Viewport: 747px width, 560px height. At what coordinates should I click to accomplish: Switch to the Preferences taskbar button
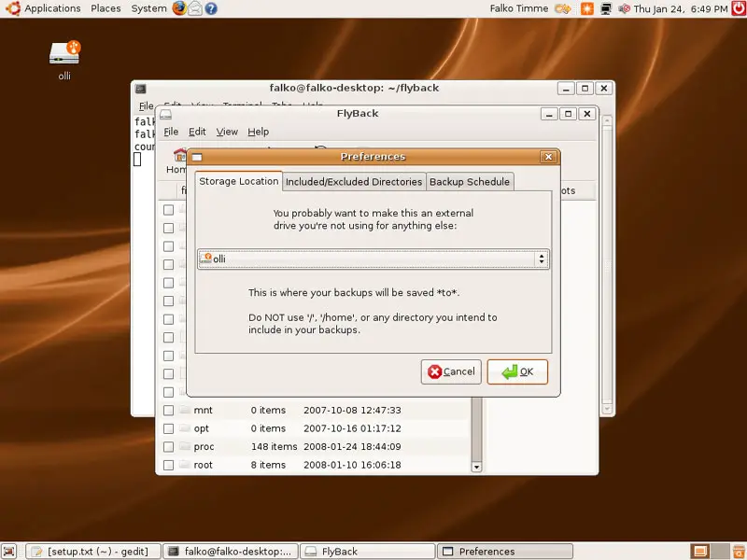tap(505, 552)
